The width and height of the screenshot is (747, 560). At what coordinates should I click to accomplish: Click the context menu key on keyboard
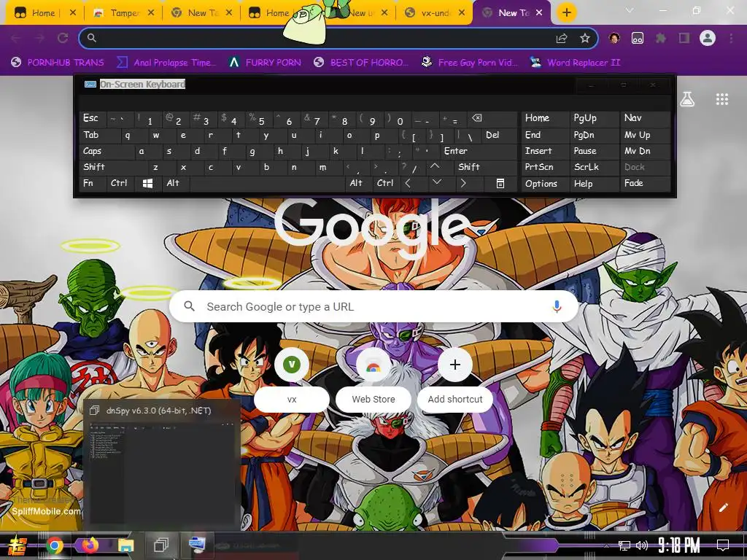point(500,183)
